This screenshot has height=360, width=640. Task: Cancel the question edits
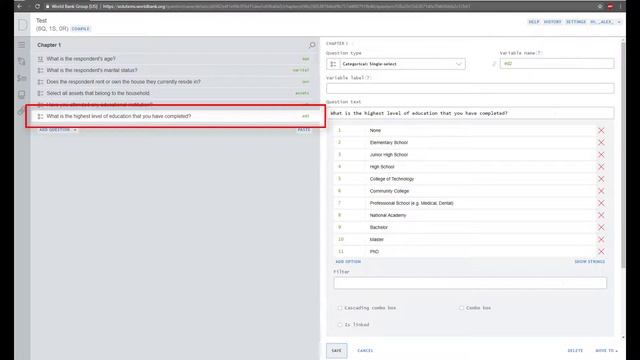pyautogui.click(x=365, y=351)
